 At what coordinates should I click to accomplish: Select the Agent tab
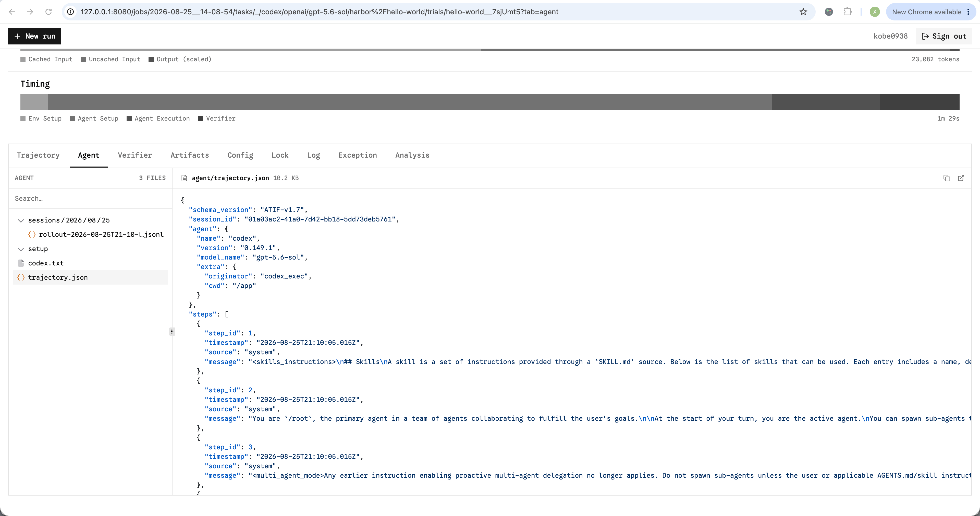click(89, 155)
